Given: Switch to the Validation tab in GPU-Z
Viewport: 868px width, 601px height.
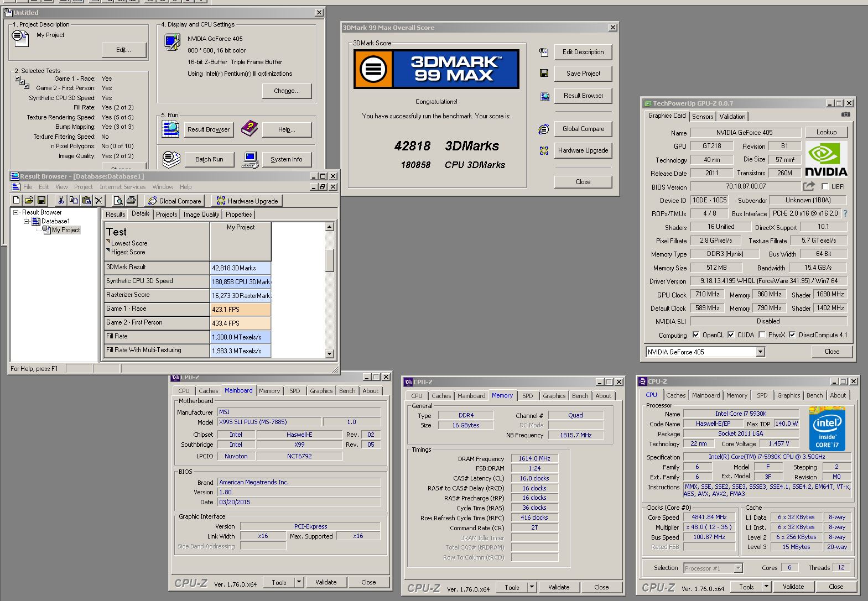Looking at the screenshot, I should tap(732, 116).
